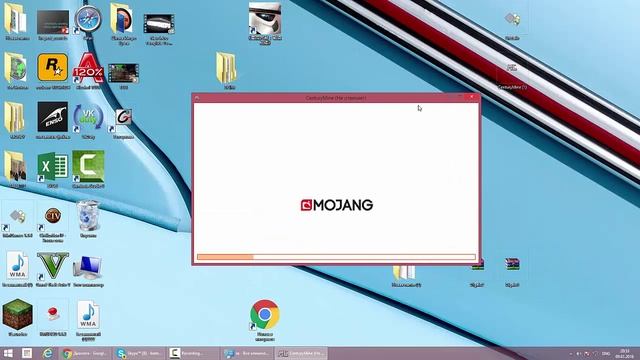Open Internet Explorer from the taskbar

(48, 353)
